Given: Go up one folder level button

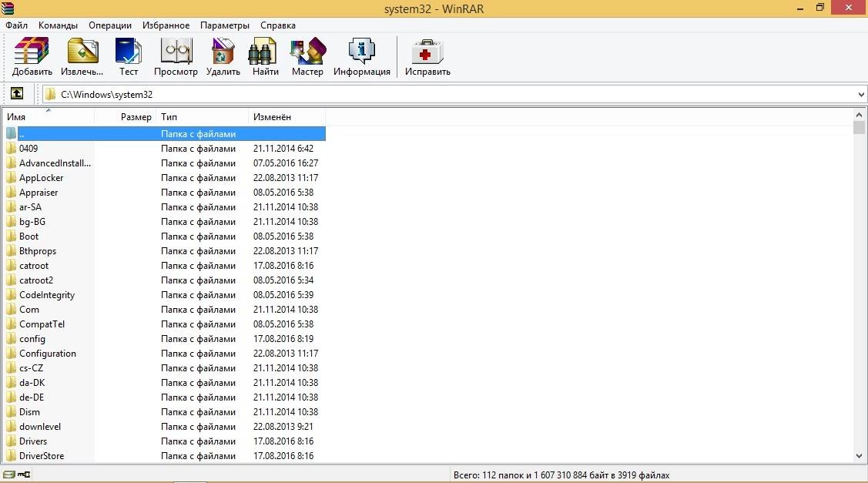Looking at the screenshot, I should coord(17,94).
